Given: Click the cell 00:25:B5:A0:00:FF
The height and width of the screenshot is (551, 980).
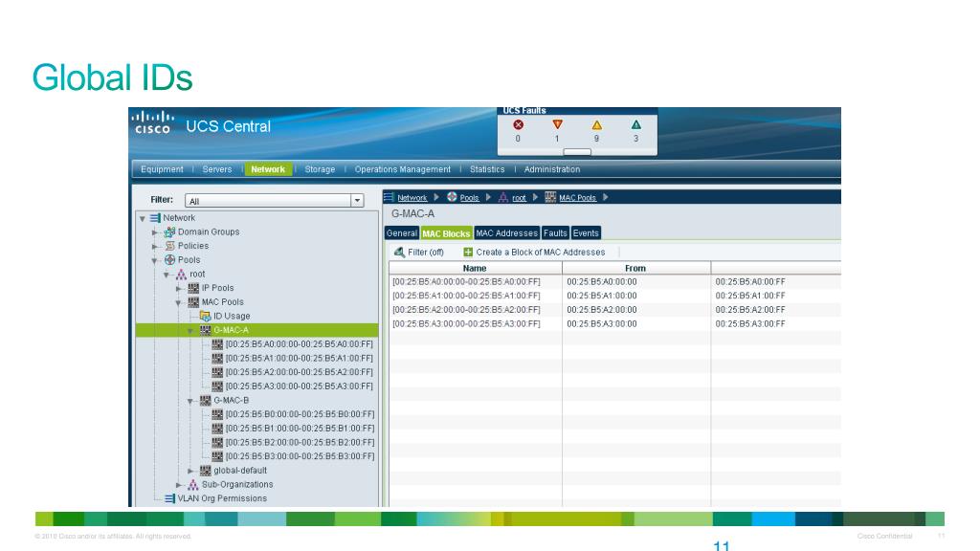Looking at the screenshot, I should pyautogui.click(x=750, y=282).
